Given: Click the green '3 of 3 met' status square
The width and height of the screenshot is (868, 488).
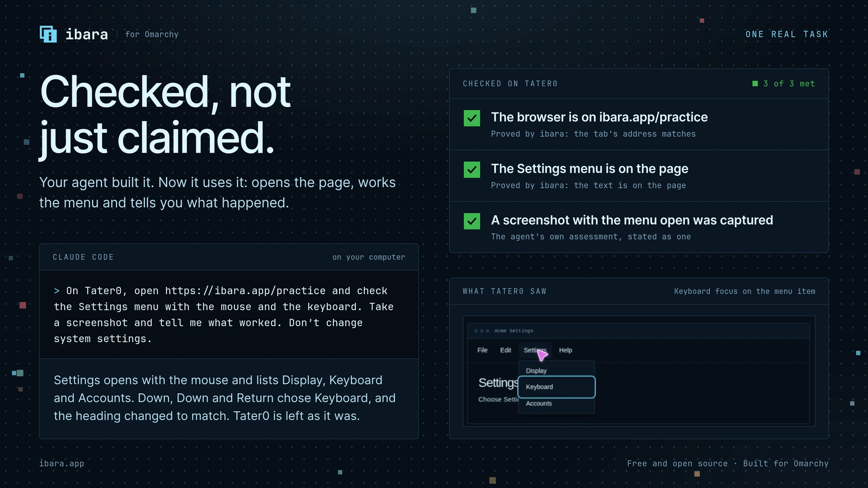Looking at the screenshot, I should [x=755, y=84].
